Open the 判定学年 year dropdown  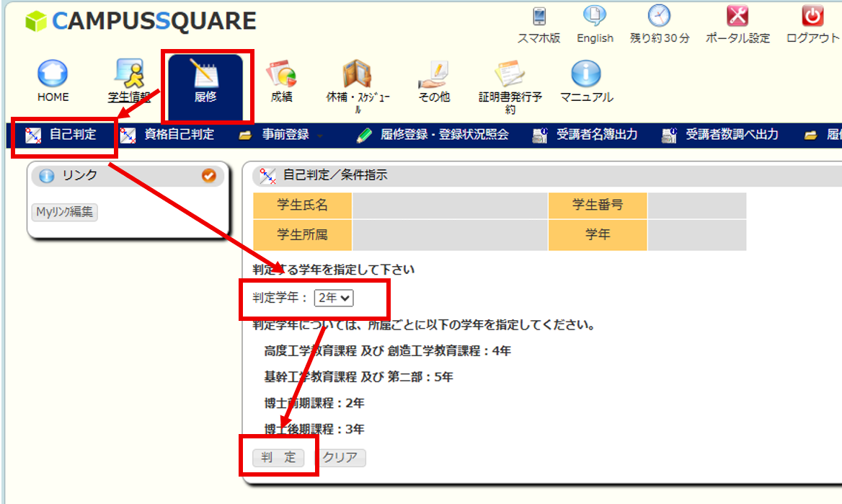point(334,298)
